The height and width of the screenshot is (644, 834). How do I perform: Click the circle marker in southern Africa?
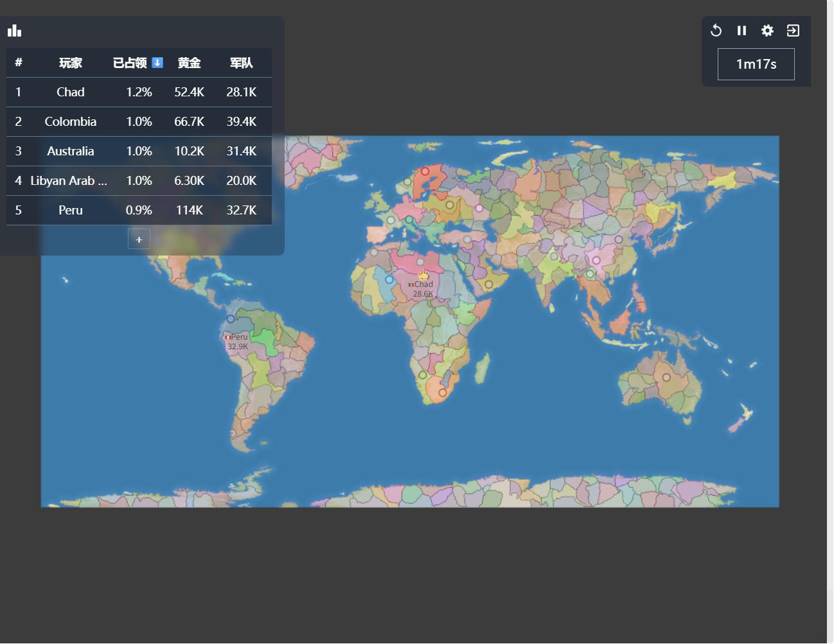tap(441, 392)
